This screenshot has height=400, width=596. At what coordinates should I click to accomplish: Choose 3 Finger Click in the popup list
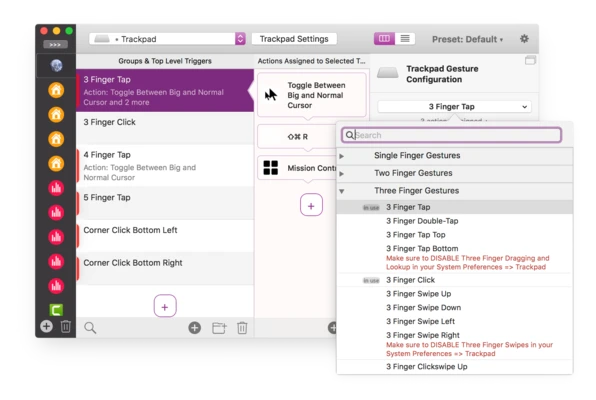click(455, 280)
